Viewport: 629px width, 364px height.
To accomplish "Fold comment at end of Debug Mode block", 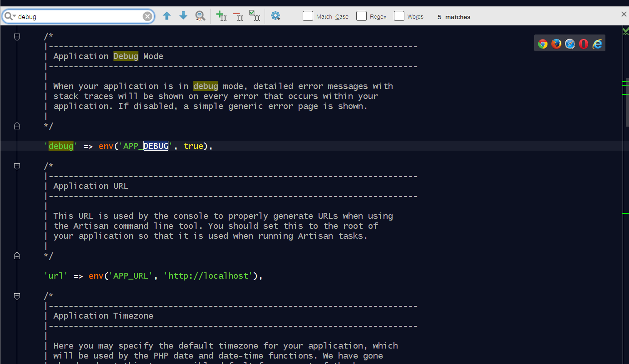I will pyautogui.click(x=17, y=126).
